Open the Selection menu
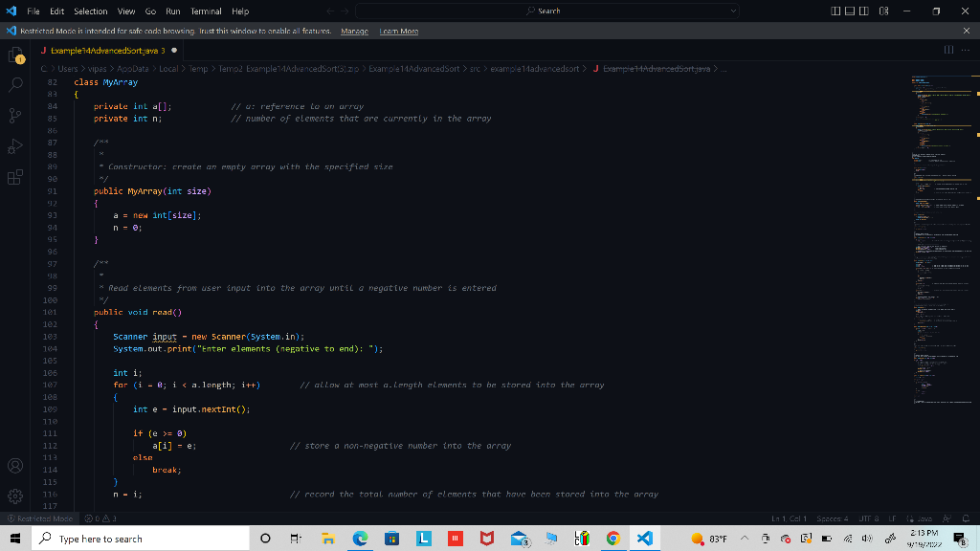This screenshot has width=980, height=551. click(x=91, y=11)
